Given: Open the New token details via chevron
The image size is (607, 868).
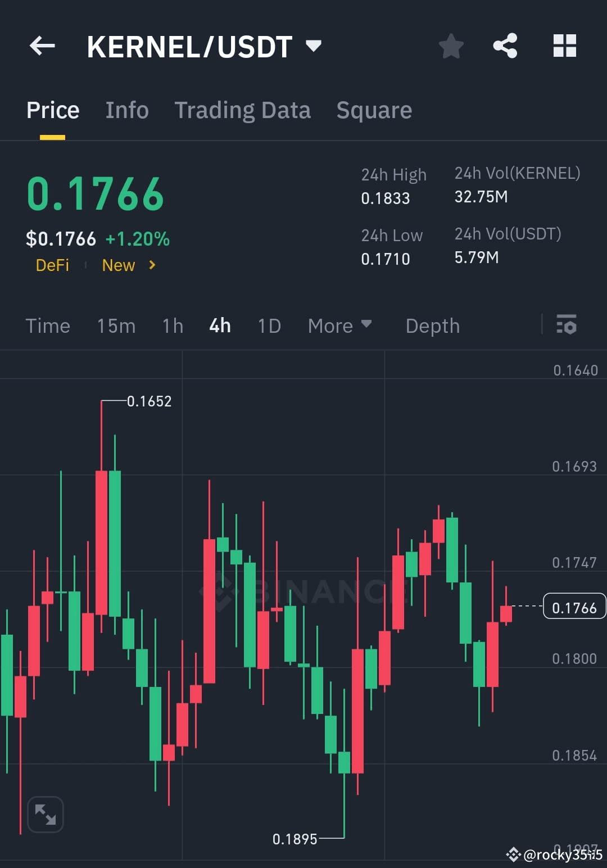Looking at the screenshot, I should tap(151, 265).
